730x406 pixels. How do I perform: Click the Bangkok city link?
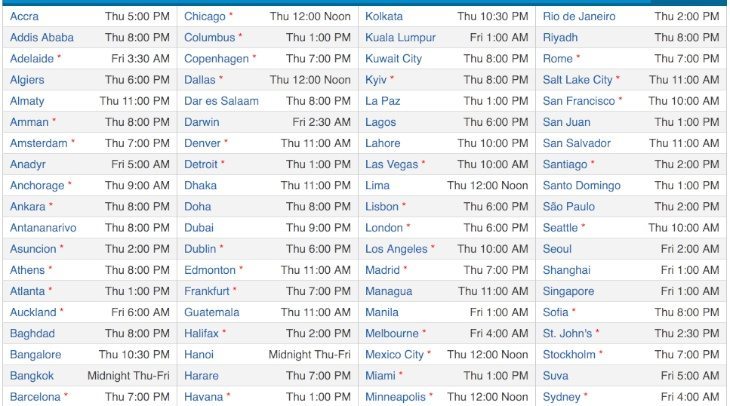pos(32,376)
